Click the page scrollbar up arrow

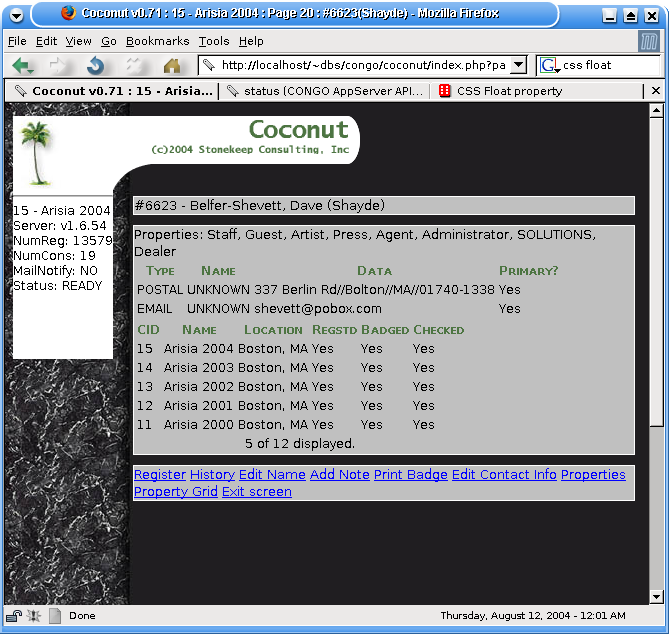656,111
